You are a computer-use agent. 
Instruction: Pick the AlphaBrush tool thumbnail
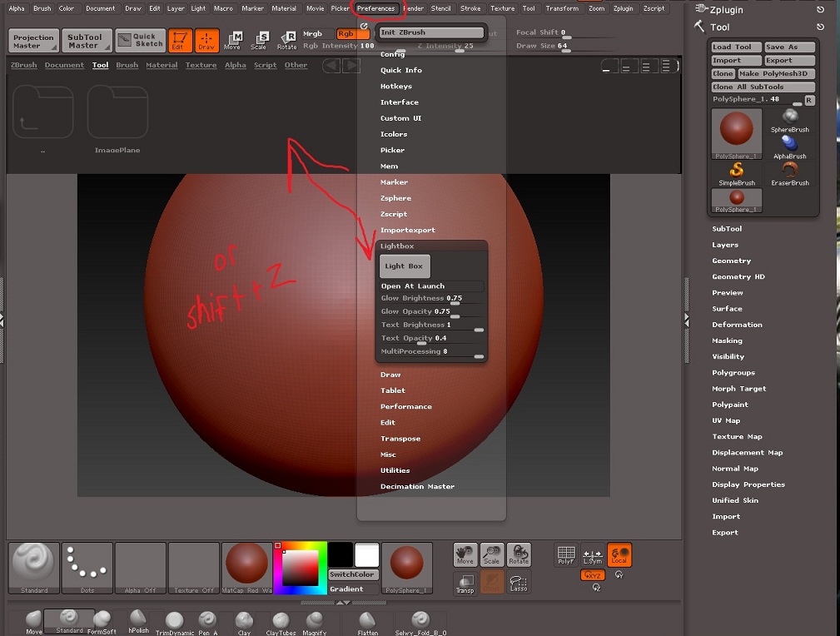(790, 147)
